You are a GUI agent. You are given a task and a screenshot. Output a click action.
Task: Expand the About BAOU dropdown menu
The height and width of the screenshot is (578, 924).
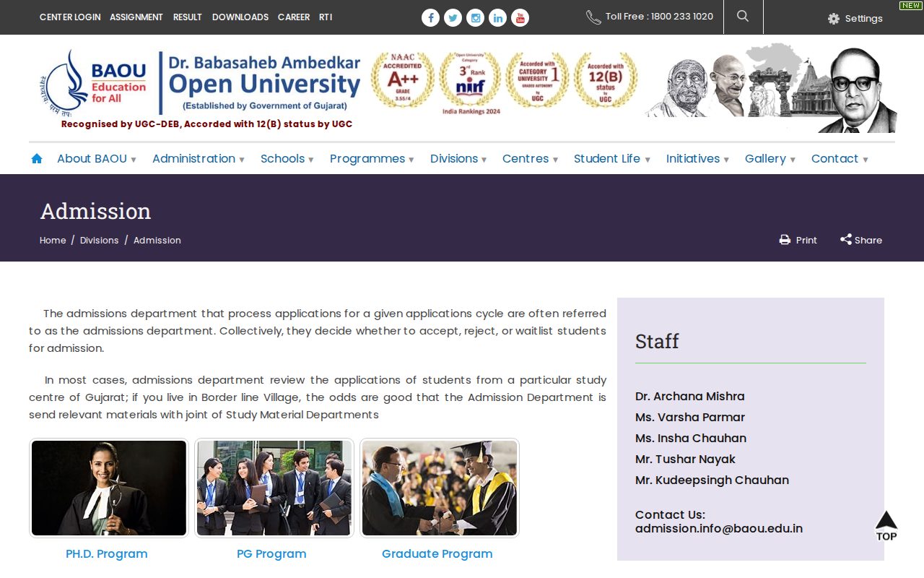pos(97,159)
